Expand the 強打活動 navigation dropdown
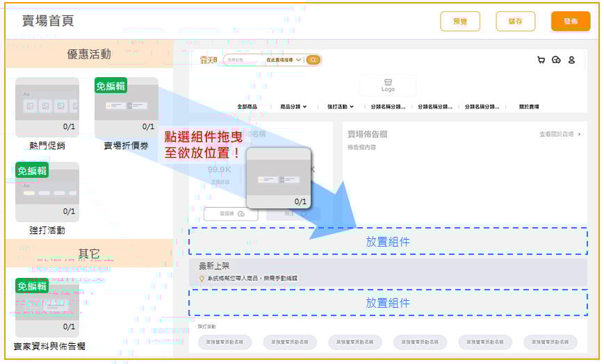Screen dimensions: 604x364 341,107
